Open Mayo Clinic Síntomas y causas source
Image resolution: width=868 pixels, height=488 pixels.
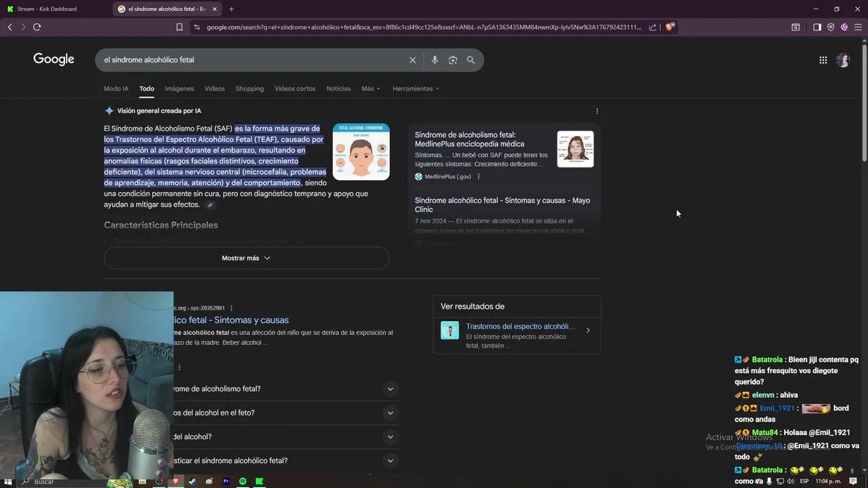coord(502,205)
